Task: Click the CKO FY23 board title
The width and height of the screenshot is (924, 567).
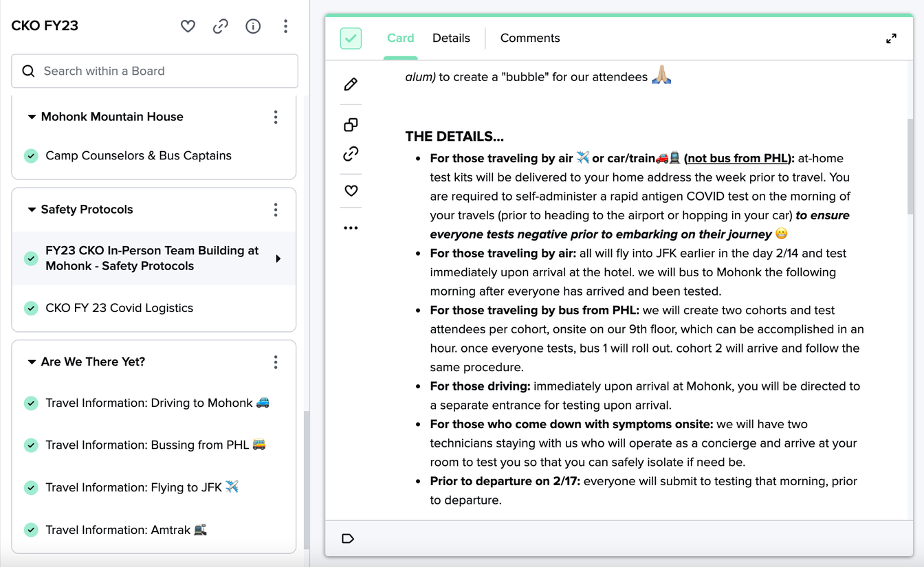Action: 45,26
